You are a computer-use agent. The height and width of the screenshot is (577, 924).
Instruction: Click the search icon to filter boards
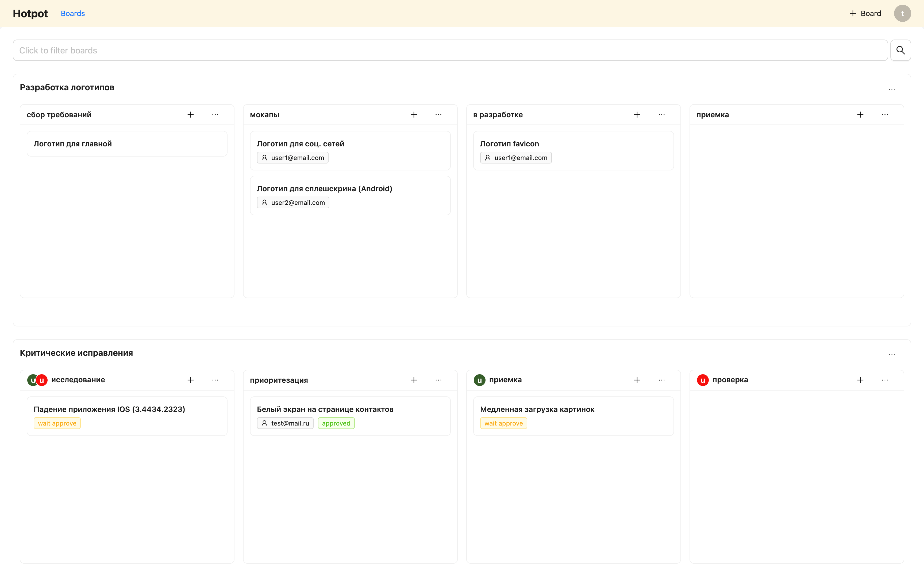pyautogui.click(x=901, y=50)
